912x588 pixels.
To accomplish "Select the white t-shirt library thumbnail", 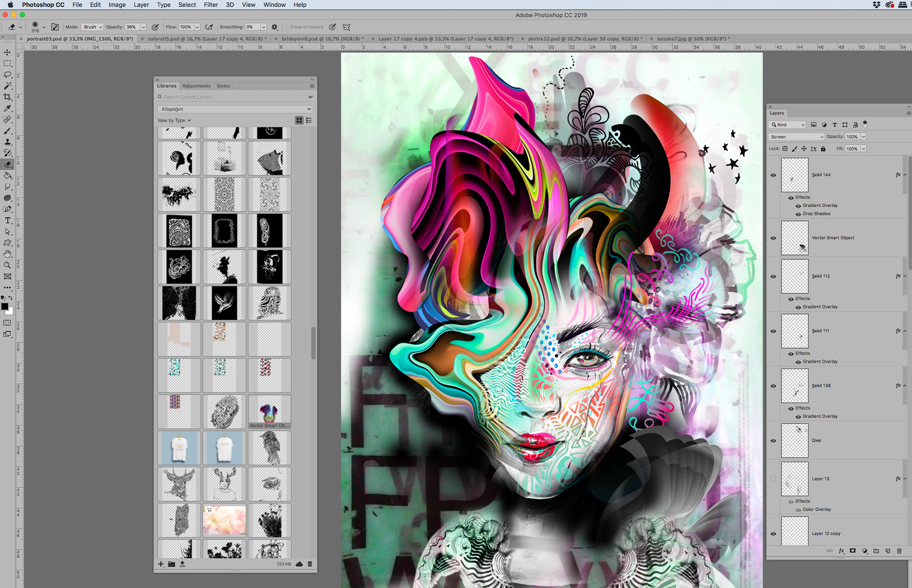I will [x=179, y=448].
